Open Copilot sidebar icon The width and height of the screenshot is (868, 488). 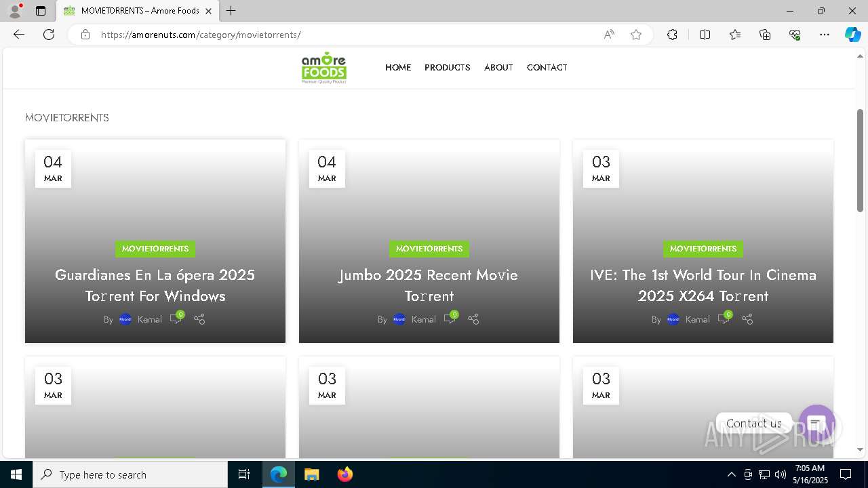pyautogui.click(x=852, y=35)
